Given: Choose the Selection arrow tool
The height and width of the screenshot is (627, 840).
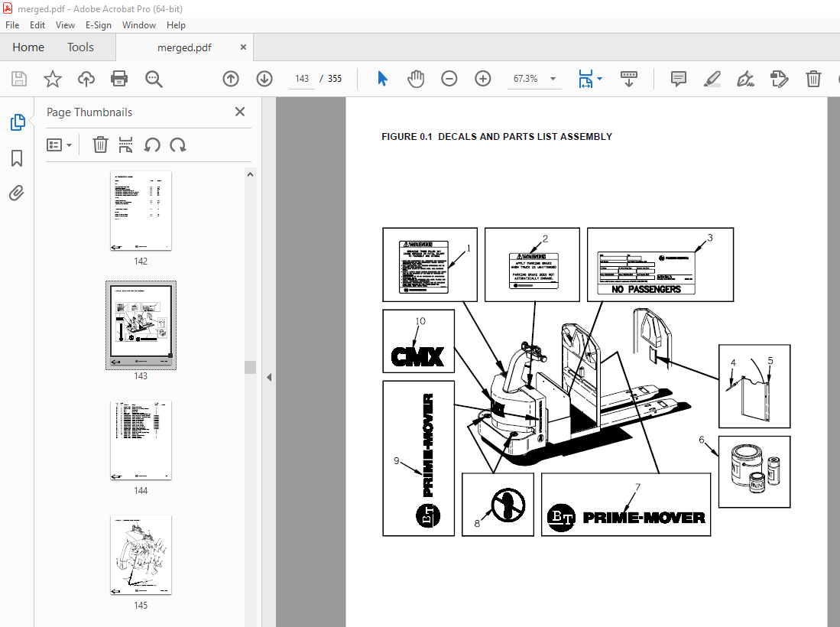Looking at the screenshot, I should 382,79.
